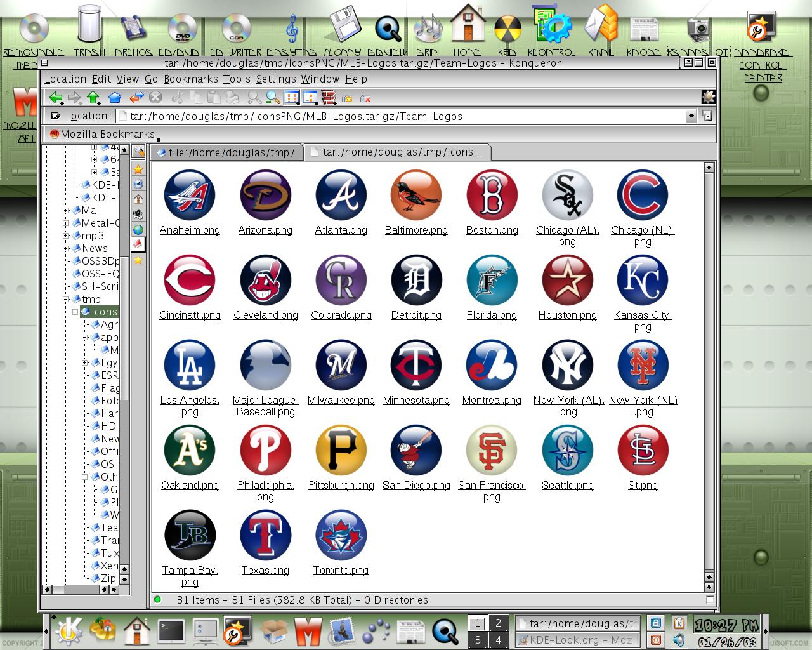Open the History clock panel in sidebar
This screenshot has width=812, height=650.
coord(138,184)
